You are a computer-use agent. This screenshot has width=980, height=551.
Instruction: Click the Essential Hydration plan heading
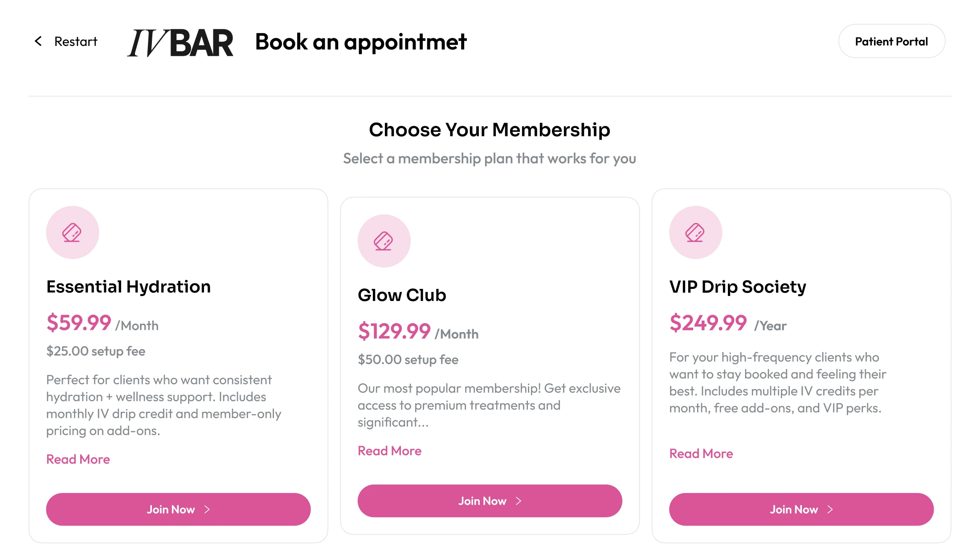tap(128, 287)
